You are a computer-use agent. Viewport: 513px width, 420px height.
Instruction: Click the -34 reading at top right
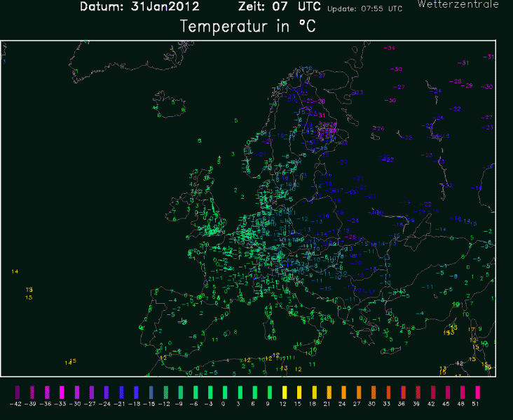point(390,47)
